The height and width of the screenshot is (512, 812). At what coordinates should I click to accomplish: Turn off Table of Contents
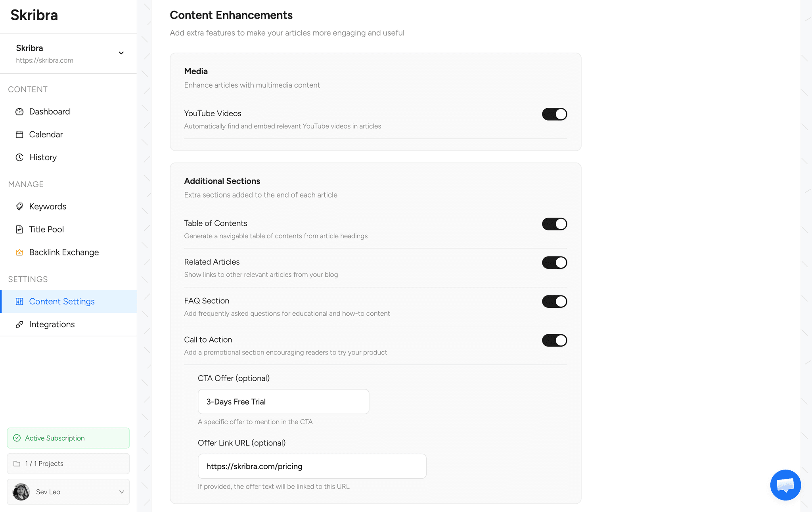pos(554,224)
